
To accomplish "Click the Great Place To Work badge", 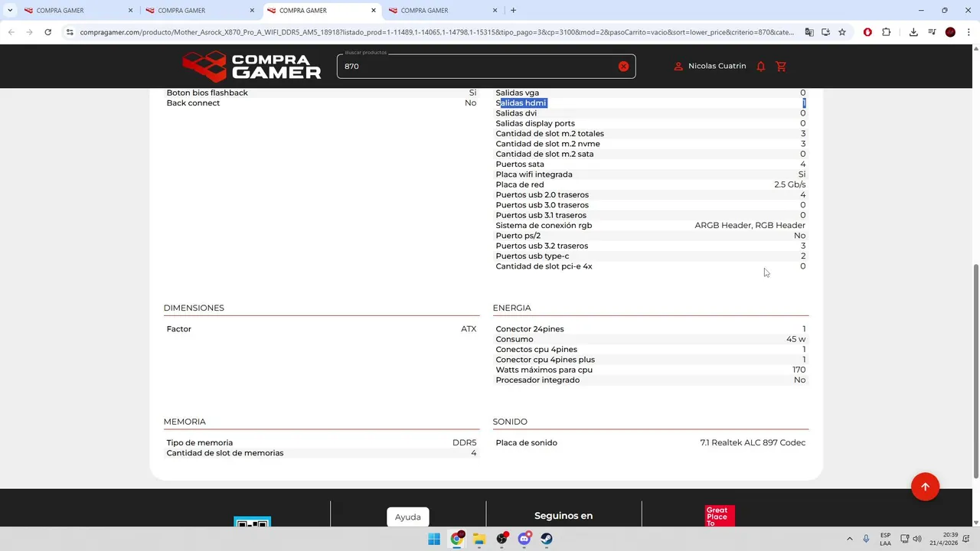I will pos(720,516).
